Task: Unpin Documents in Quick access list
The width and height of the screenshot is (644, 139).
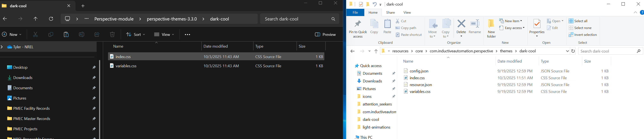Action: pos(394,73)
